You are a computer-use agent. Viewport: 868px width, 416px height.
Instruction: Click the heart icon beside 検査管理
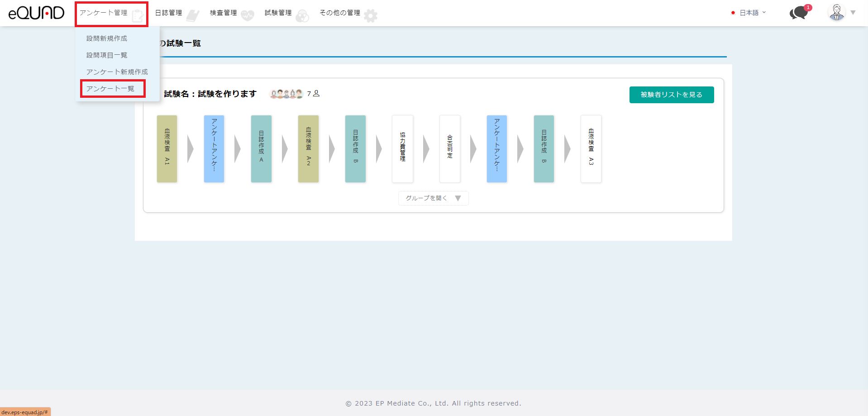tap(248, 16)
